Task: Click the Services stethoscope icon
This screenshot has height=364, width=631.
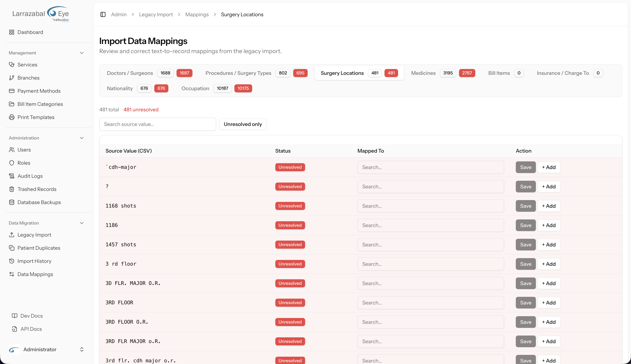Action: click(x=12, y=64)
